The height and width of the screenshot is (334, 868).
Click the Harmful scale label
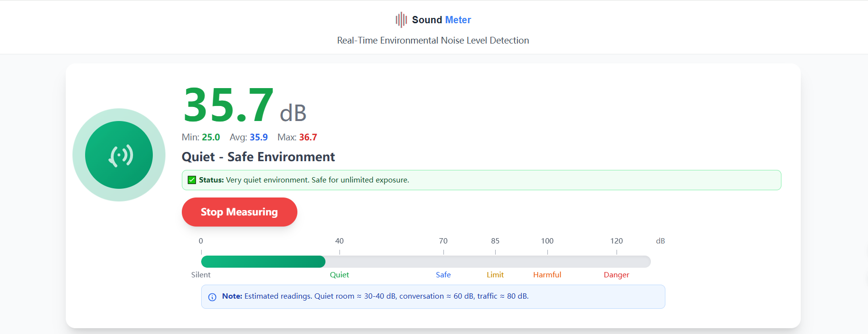(x=547, y=275)
